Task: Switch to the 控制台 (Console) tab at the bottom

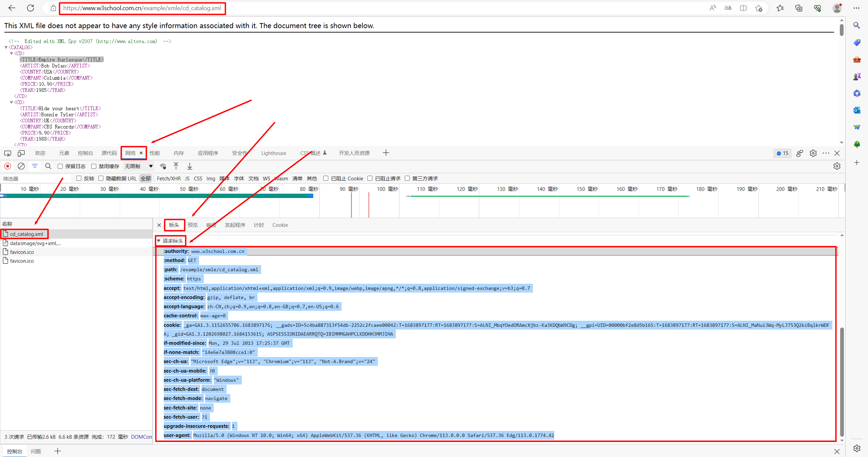Action: [14, 451]
